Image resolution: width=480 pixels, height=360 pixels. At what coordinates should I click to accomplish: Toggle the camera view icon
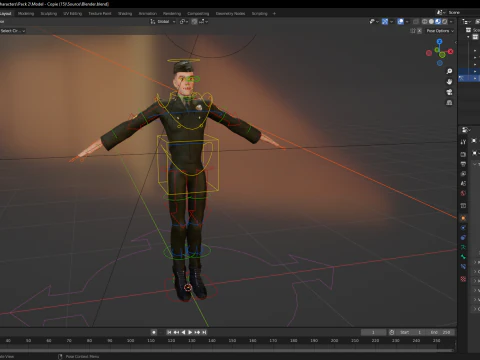pyautogui.click(x=449, y=92)
